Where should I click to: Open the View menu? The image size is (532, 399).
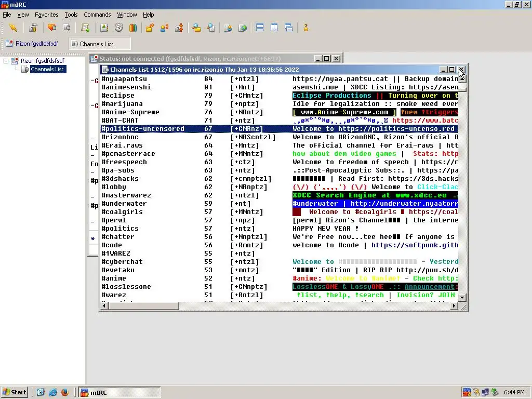click(23, 15)
